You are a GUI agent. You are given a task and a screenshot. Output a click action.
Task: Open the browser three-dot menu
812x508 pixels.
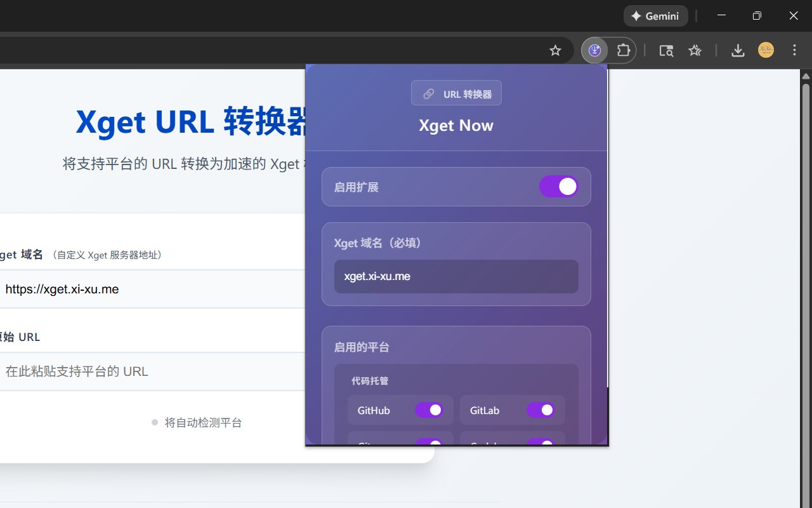[794, 50]
